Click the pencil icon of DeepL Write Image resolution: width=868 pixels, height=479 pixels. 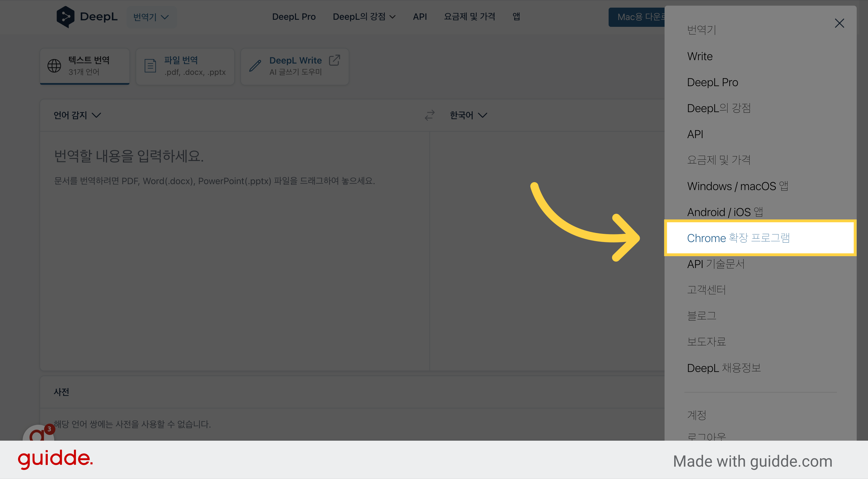click(x=255, y=66)
